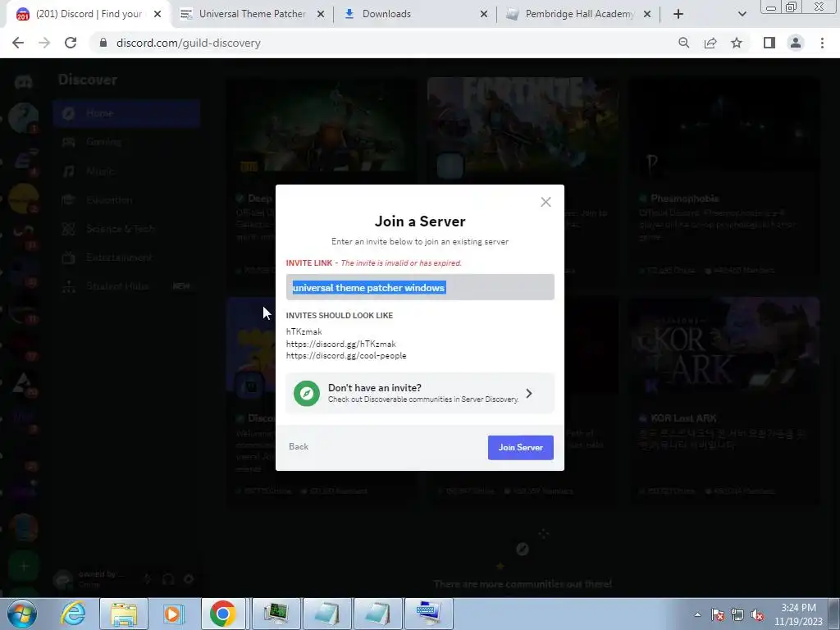Select Education in the Discover sidebar

click(x=126, y=200)
